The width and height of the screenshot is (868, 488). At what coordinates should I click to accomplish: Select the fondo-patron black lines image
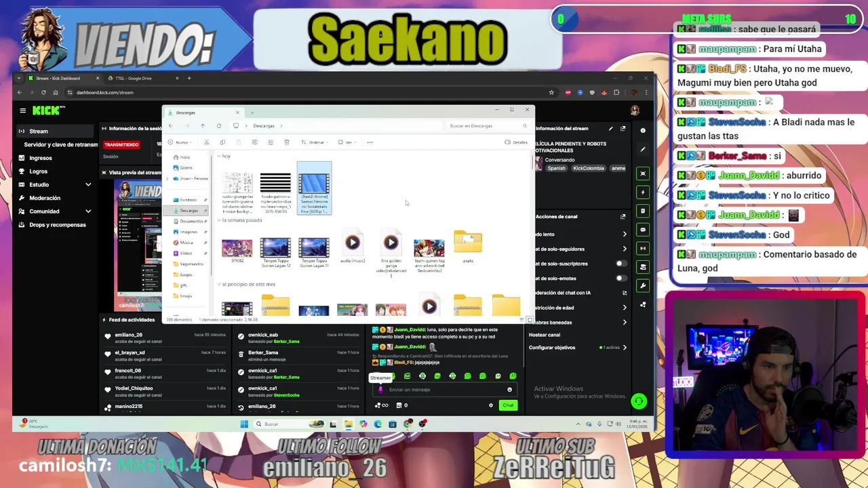click(275, 192)
